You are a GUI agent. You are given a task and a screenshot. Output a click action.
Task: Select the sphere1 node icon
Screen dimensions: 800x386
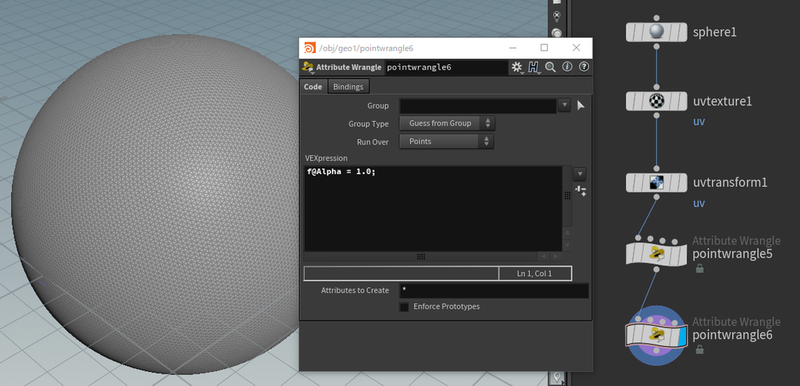click(656, 32)
